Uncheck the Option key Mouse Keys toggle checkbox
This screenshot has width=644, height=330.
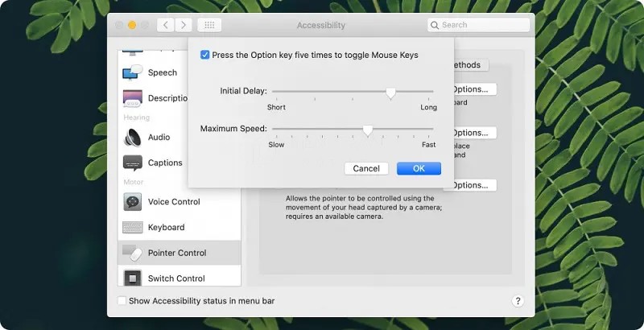coord(205,55)
